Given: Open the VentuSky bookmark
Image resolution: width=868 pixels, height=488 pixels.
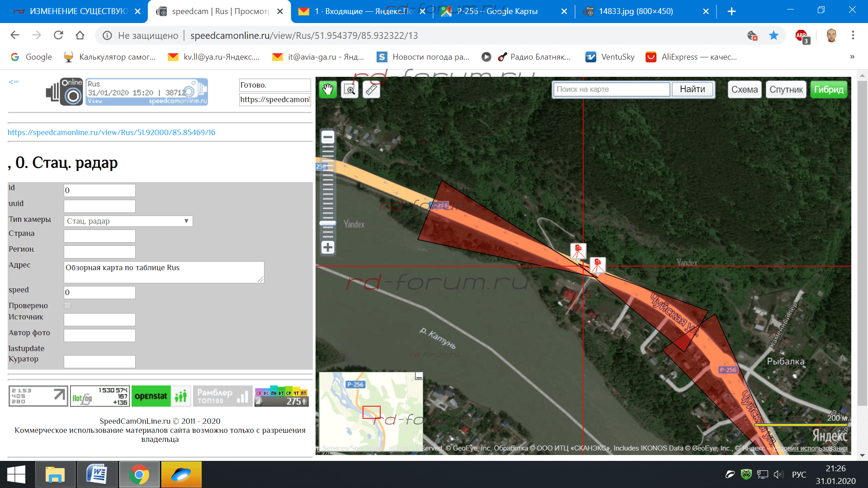Looking at the screenshot, I should [610, 57].
